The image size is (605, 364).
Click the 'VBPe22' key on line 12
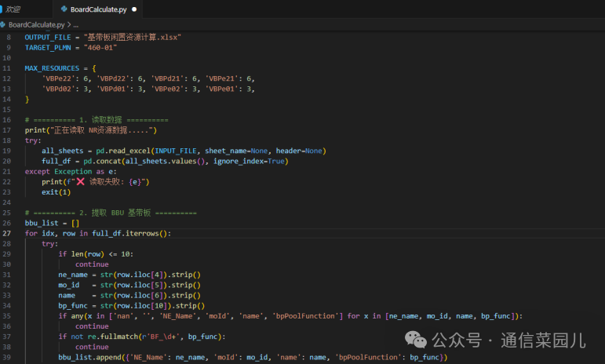[x=58, y=78]
